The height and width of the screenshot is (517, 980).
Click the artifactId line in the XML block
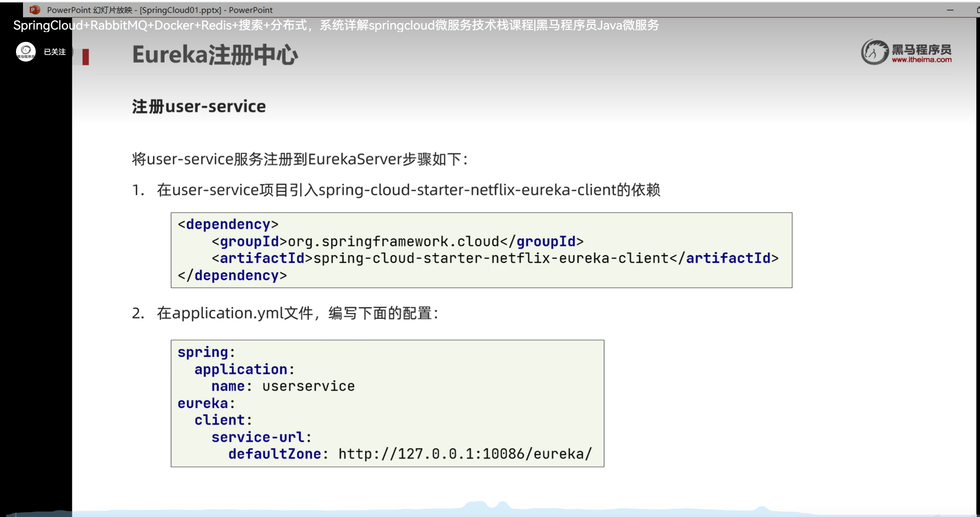(x=495, y=258)
